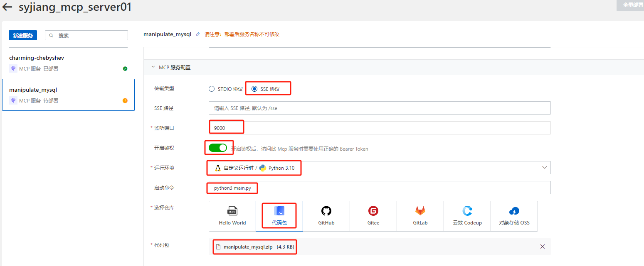Image resolution: width=644 pixels, height=266 pixels.
Task: Choose 对象存储 OSS as repository source
Action: point(514,216)
